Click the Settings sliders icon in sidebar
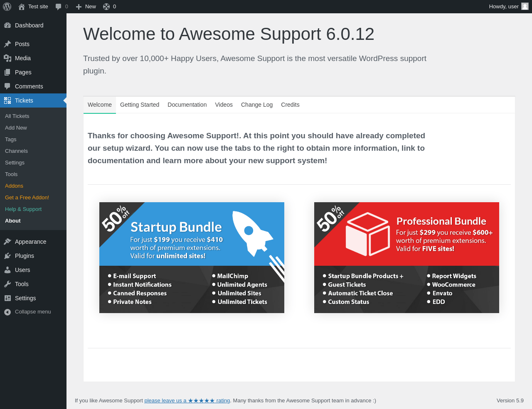The height and width of the screenshot is (409, 532). coord(7,298)
